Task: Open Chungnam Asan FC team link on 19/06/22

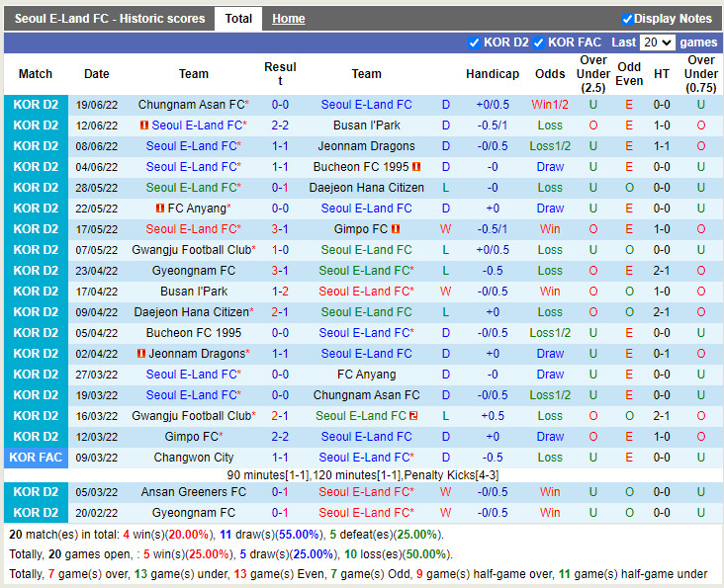Action: pyautogui.click(x=191, y=105)
